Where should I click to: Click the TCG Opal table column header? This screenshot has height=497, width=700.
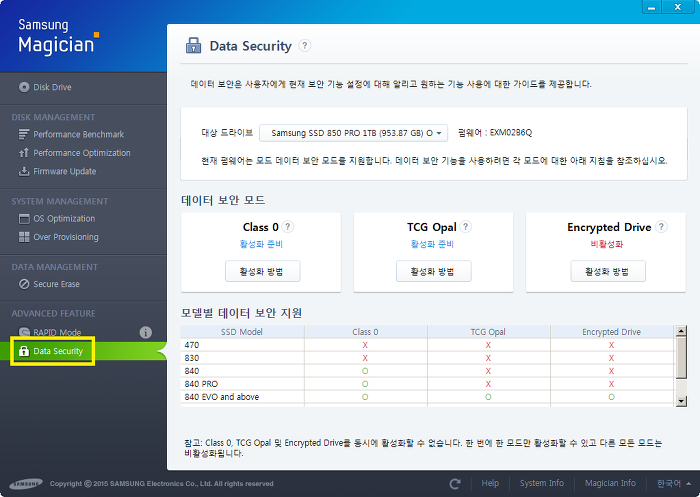(x=488, y=332)
